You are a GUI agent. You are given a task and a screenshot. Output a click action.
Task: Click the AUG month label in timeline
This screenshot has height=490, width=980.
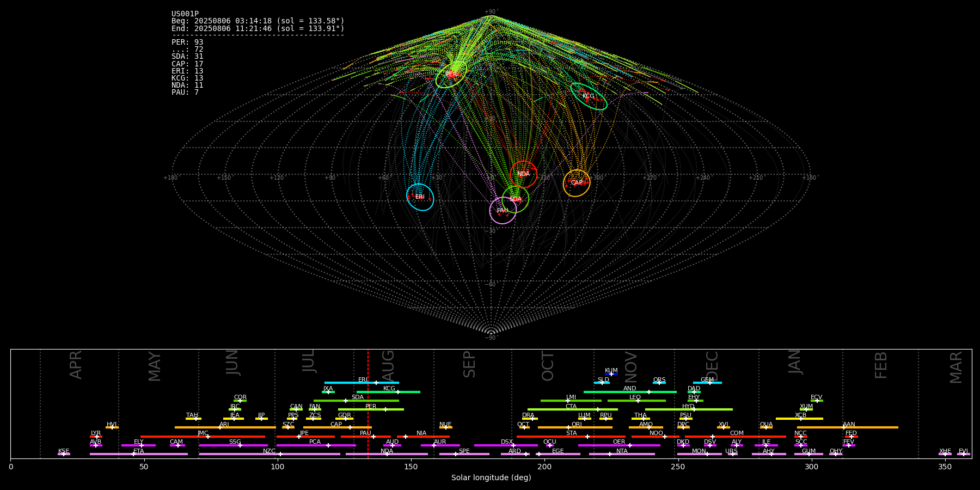(x=388, y=365)
